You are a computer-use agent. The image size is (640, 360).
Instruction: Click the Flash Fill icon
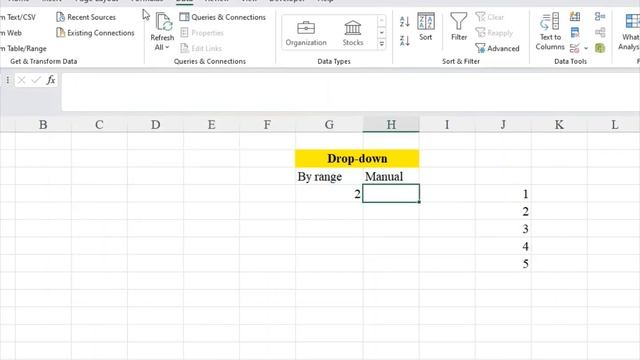tap(575, 17)
